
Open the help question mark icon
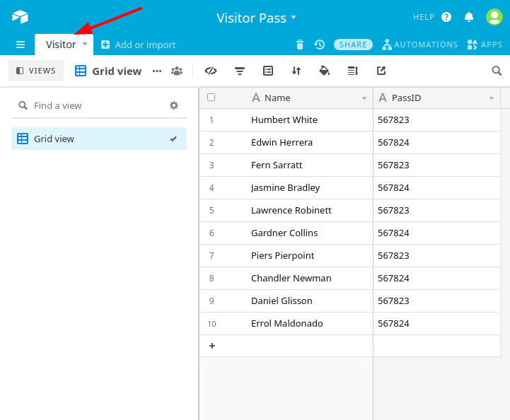[x=446, y=17]
